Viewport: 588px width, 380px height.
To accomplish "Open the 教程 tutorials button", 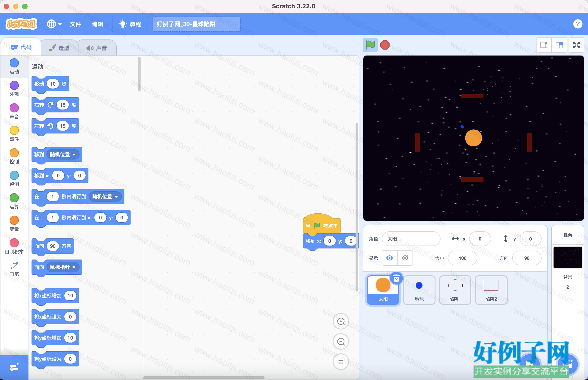I will [x=130, y=24].
